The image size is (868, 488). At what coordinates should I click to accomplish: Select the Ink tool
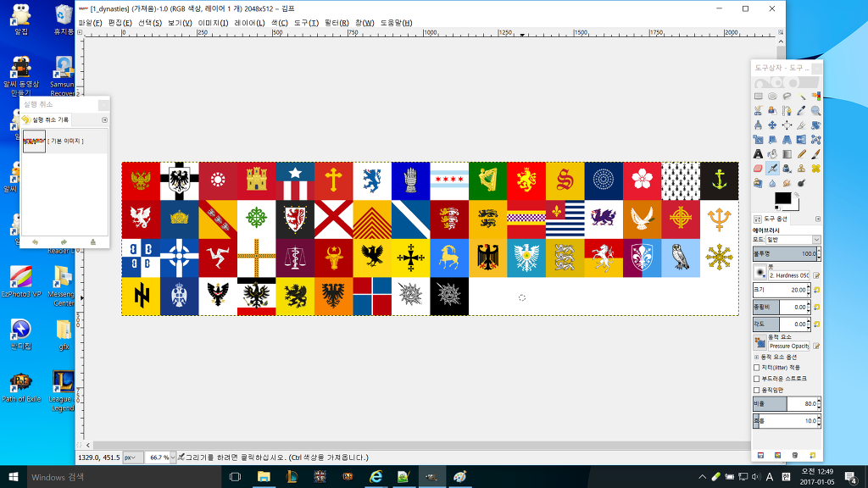tap(787, 169)
